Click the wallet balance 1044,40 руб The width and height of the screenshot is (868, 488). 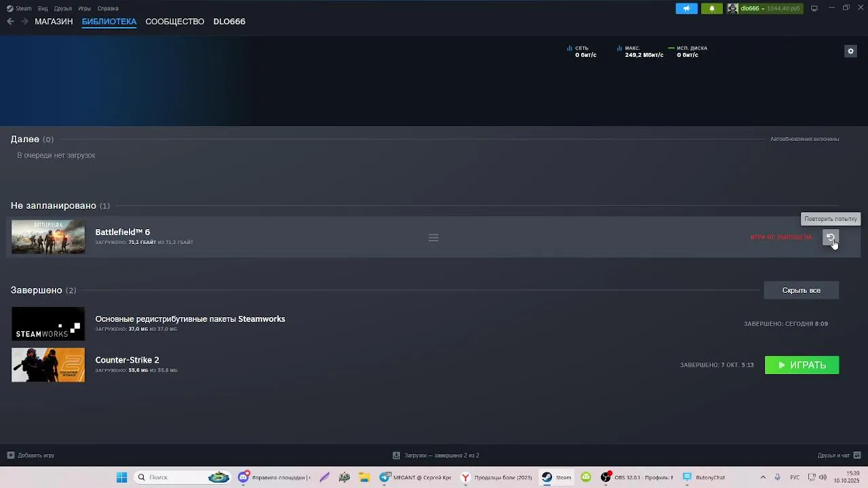coord(783,8)
